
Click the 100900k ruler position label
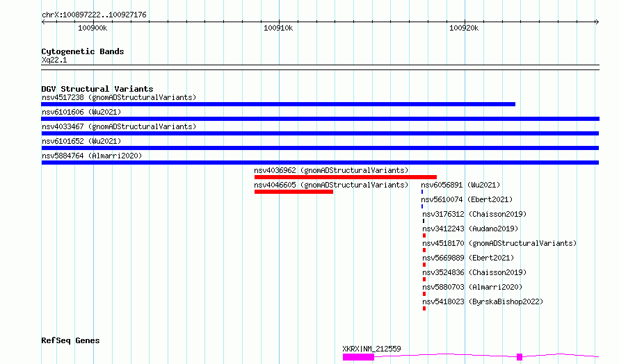pyautogui.click(x=93, y=28)
